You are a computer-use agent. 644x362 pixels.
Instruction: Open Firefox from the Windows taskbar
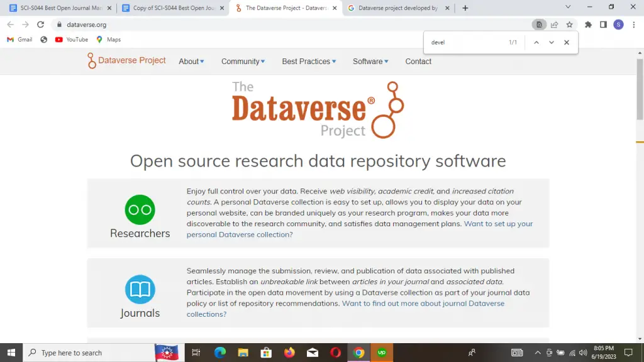pyautogui.click(x=289, y=353)
